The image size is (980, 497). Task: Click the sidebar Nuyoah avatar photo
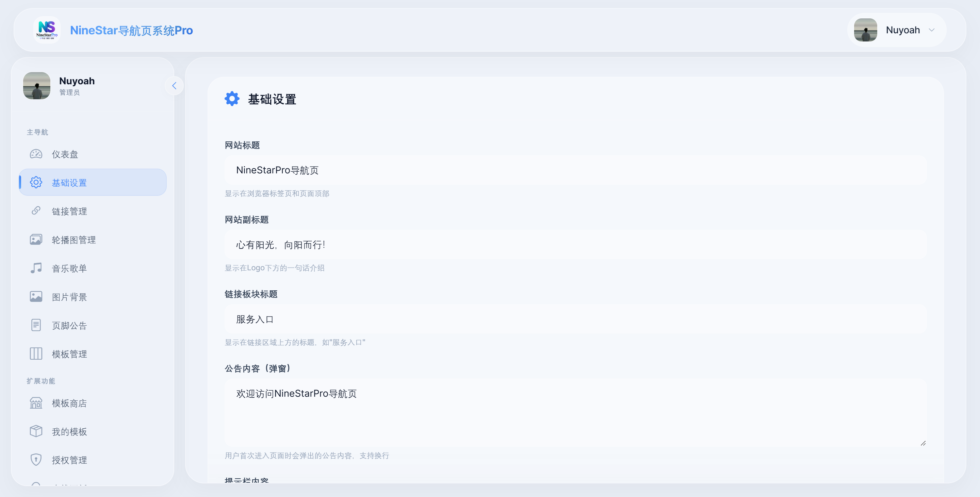coord(36,85)
